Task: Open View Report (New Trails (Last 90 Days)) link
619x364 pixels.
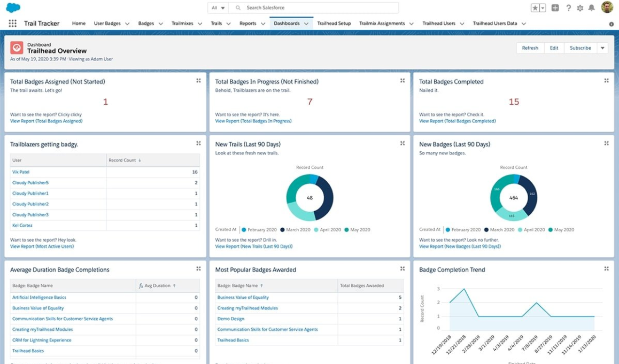Action: pos(254,246)
